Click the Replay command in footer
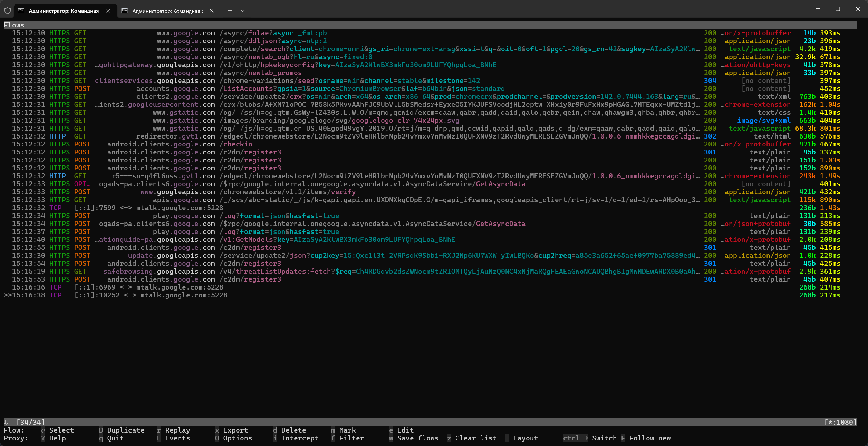868x446 pixels. [x=177, y=430]
